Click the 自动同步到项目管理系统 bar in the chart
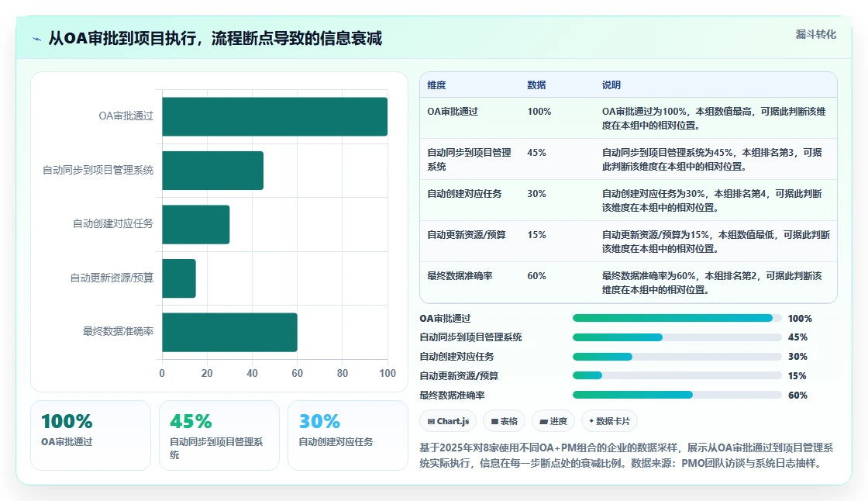868x501 pixels. [x=212, y=171]
